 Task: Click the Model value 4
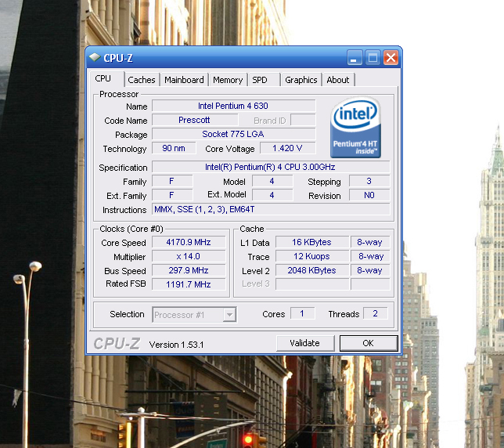tap(272, 181)
